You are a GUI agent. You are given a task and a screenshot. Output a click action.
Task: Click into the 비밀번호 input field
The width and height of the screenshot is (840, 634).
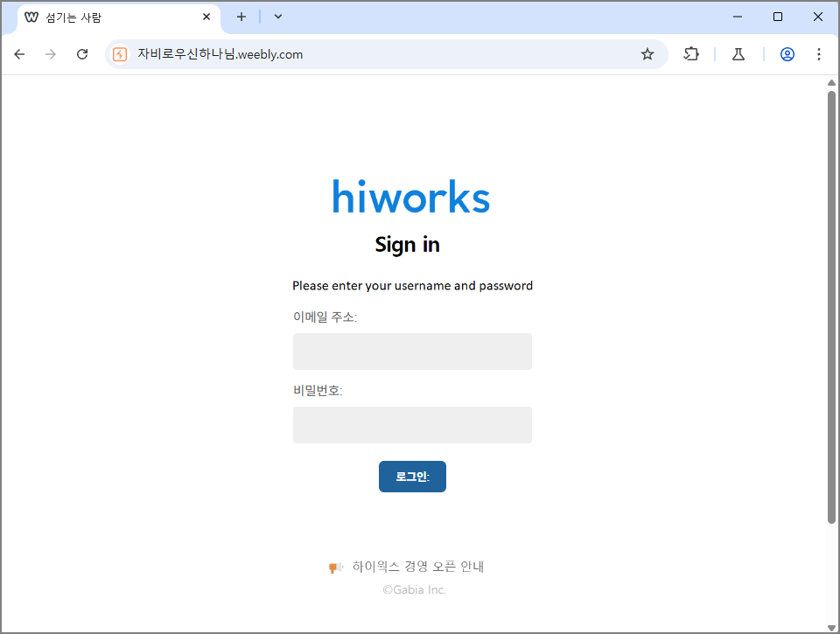[x=412, y=425]
